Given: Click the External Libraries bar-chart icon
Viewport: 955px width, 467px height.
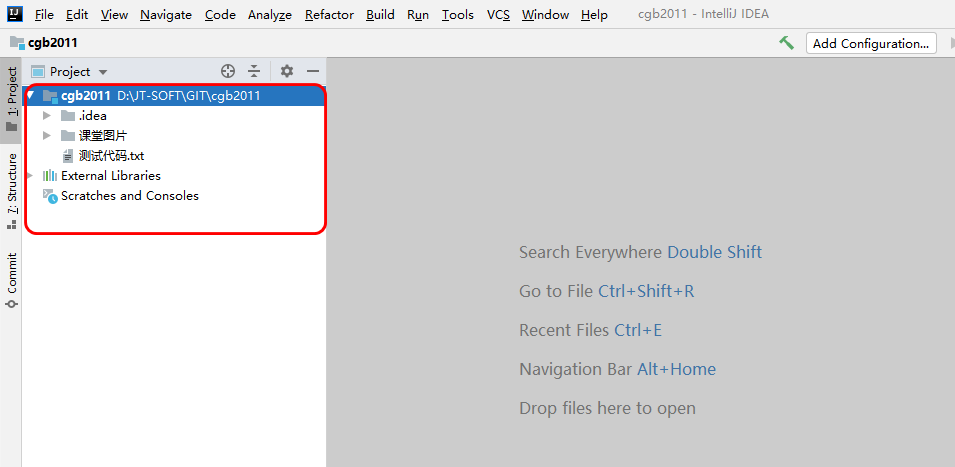Looking at the screenshot, I should (x=50, y=176).
